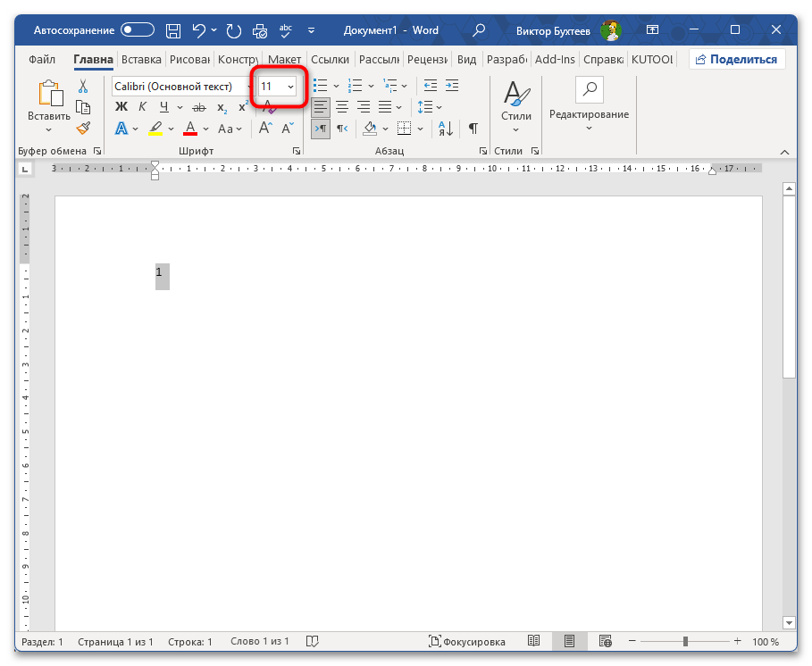
Task: Open the Вставка ribbon tab
Action: pyautogui.click(x=141, y=60)
